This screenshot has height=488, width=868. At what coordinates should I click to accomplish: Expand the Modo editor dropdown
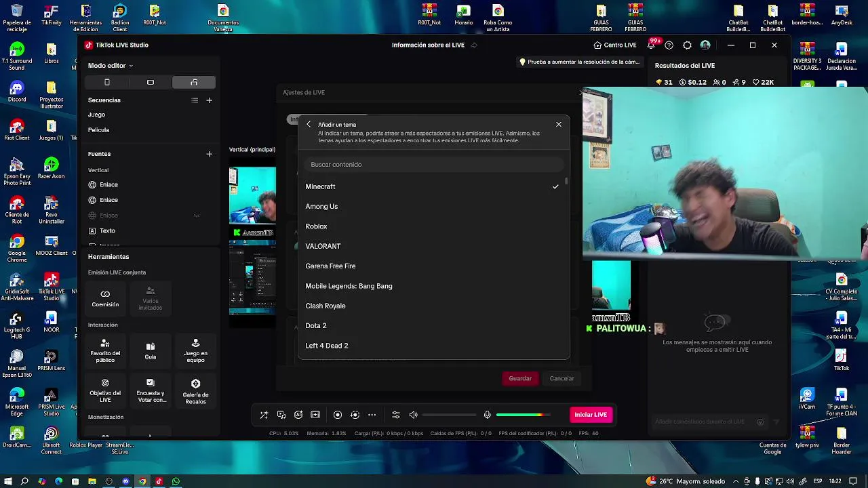111,66
